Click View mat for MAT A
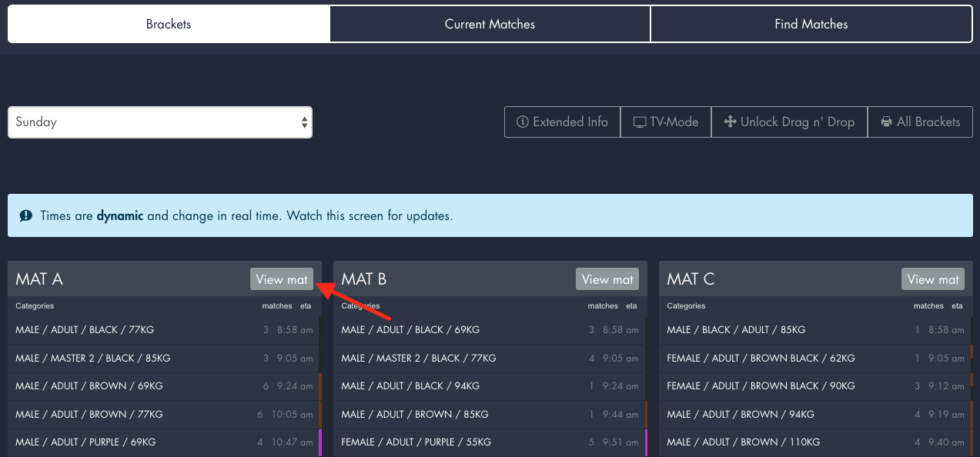 281,279
